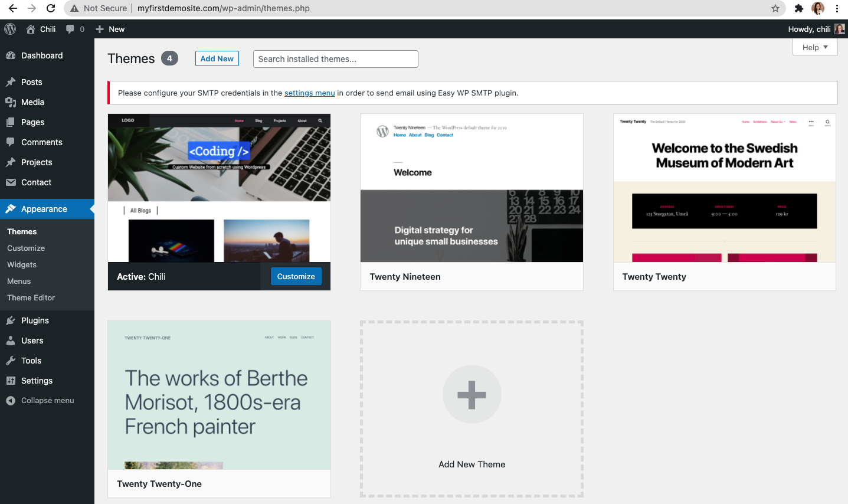The width and height of the screenshot is (848, 504).
Task: Open Widgets under Appearance
Action: (x=22, y=265)
